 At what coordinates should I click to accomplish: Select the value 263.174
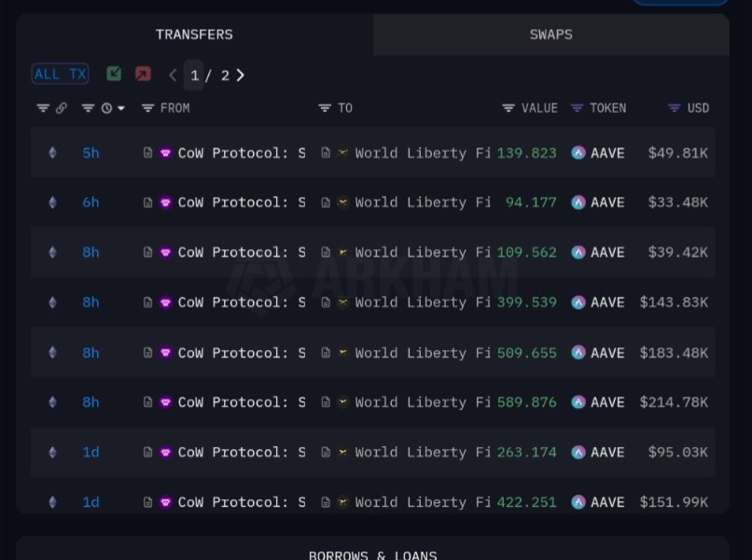pyautogui.click(x=526, y=452)
